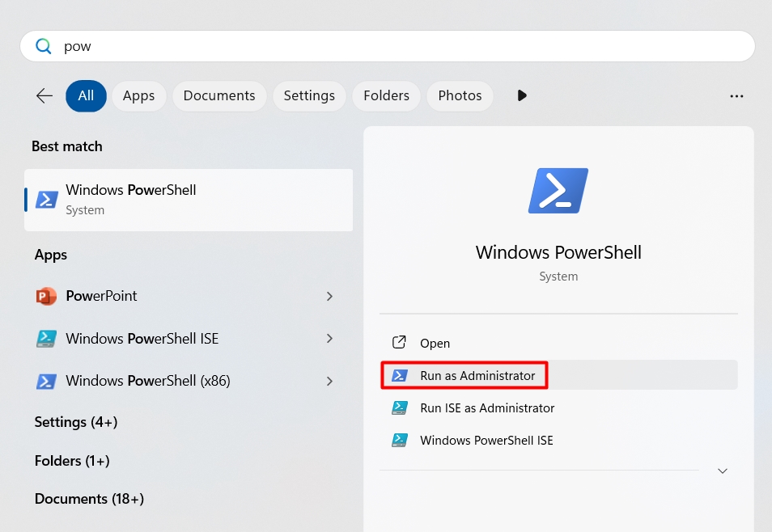Open the more options ellipsis menu
The height and width of the screenshot is (532, 772).
[x=736, y=95]
